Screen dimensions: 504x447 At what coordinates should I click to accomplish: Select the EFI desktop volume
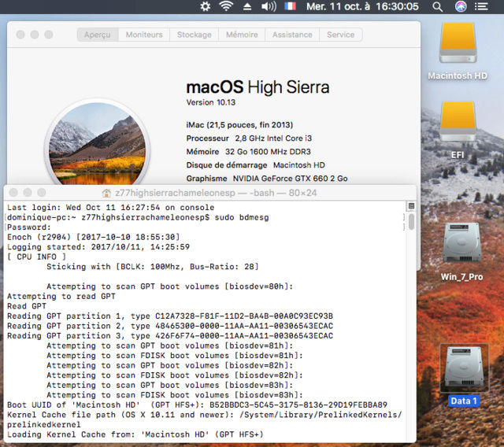click(458, 130)
